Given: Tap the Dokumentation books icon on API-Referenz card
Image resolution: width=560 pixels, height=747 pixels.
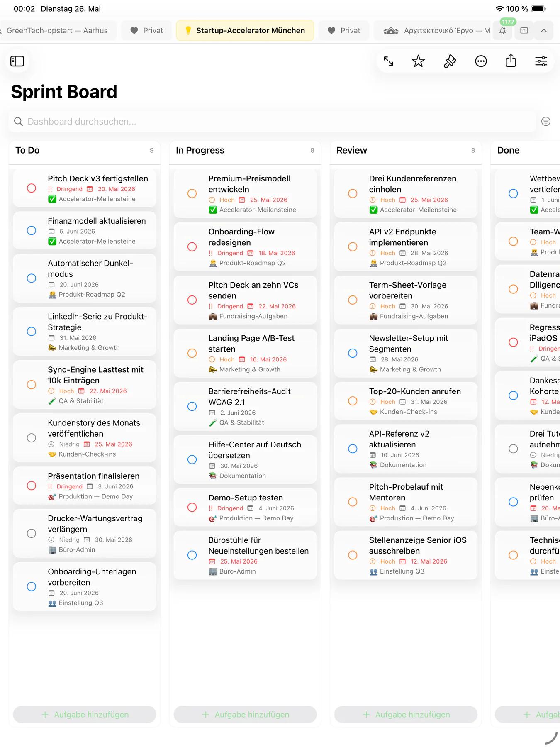Looking at the screenshot, I should tap(373, 465).
